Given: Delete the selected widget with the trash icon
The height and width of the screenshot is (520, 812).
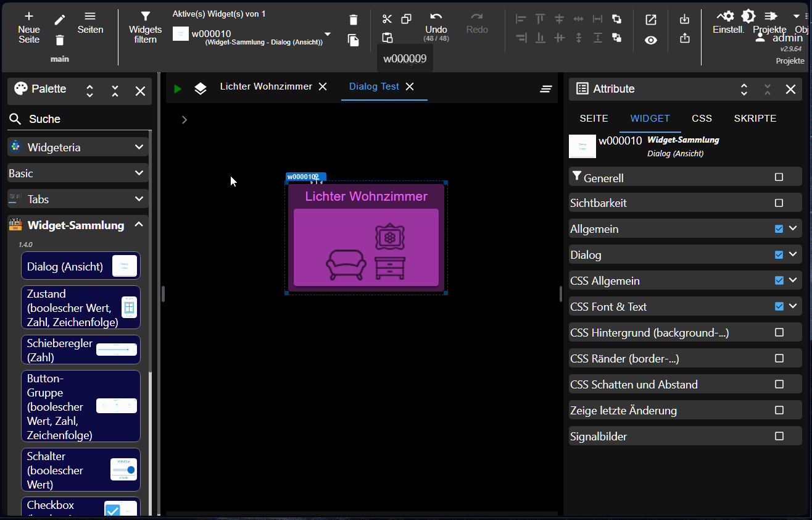Looking at the screenshot, I should click(353, 20).
